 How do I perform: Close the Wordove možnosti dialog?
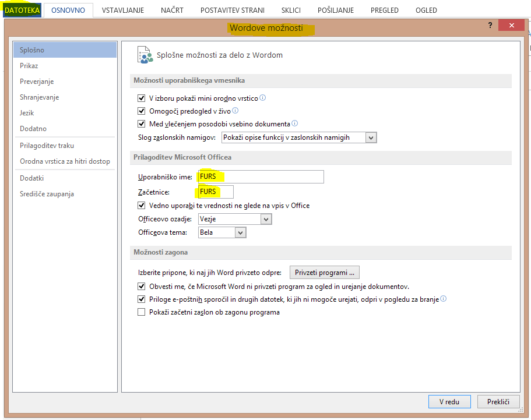coord(511,25)
